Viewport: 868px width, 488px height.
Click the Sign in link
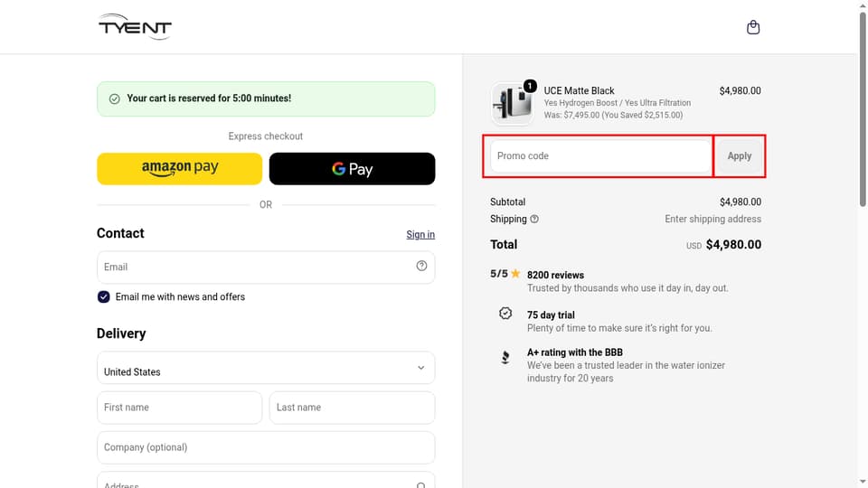coord(420,235)
